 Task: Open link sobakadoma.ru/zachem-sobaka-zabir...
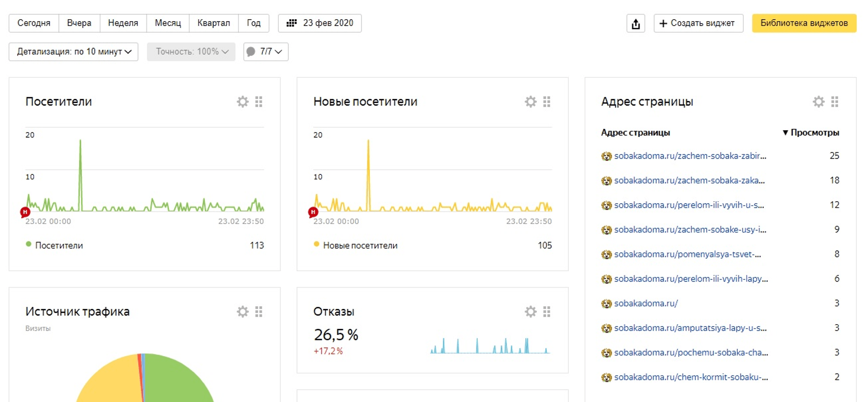pos(690,156)
